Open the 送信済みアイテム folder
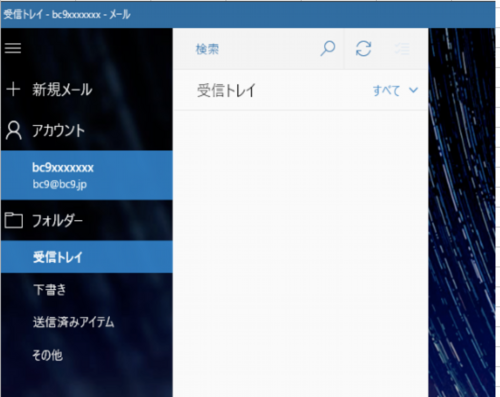Viewport: 500px width, 397px height. pyautogui.click(x=74, y=322)
